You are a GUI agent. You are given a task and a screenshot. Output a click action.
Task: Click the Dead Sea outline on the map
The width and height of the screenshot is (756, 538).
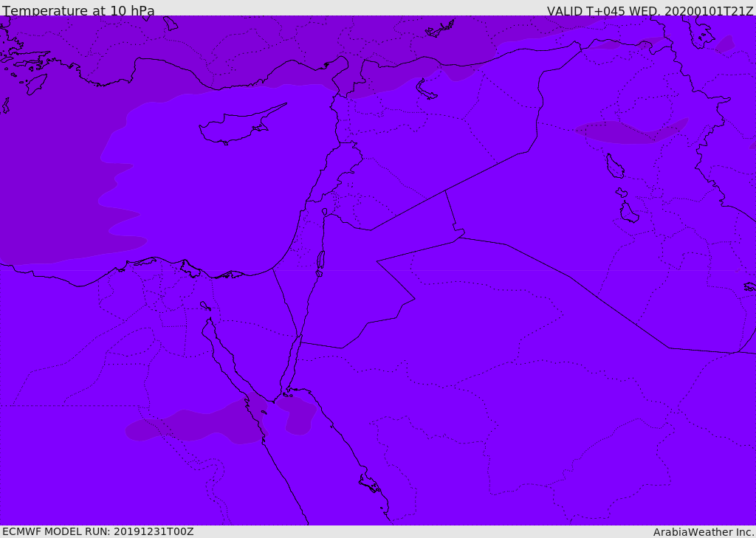320,262
